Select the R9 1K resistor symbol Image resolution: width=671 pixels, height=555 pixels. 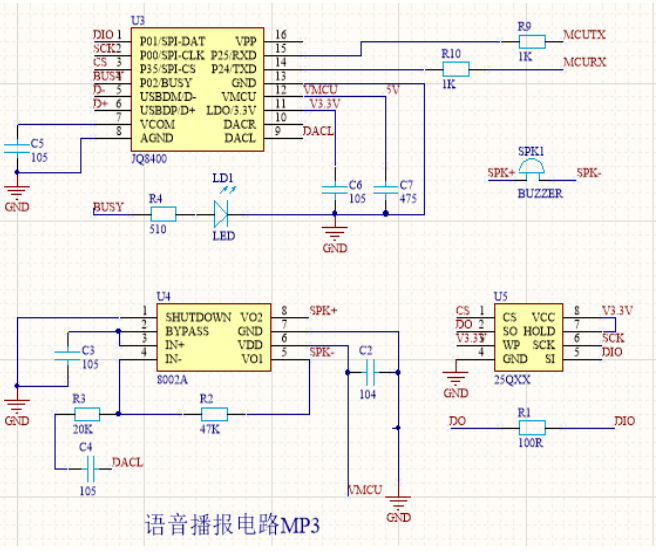[532, 42]
